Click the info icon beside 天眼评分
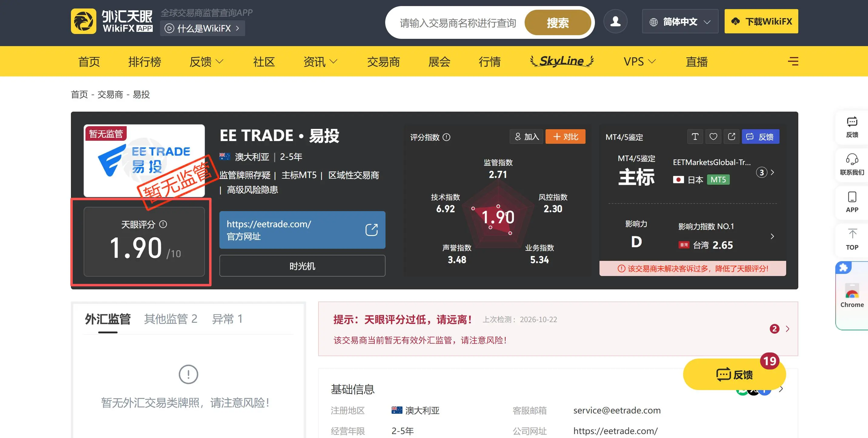The width and height of the screenshot is (868, 438). click(163, 224)
